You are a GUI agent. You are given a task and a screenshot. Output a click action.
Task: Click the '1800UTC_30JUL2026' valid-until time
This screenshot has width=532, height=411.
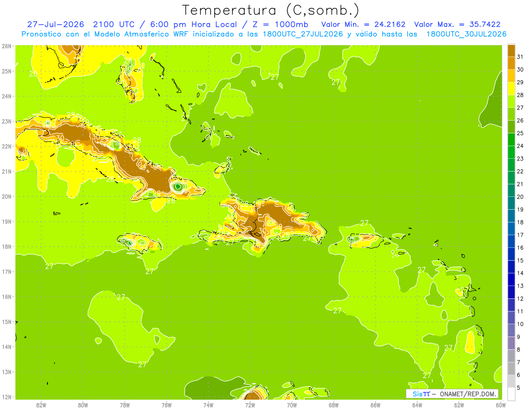click(x=466, y=34)
